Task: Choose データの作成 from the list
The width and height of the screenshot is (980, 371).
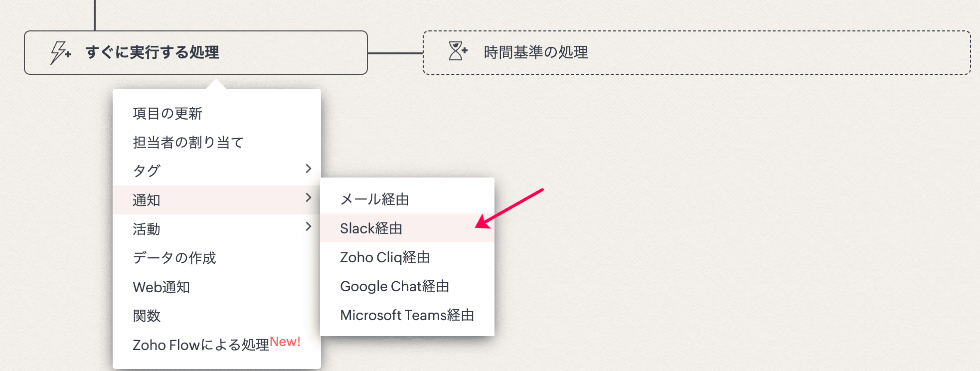Action: tap(174, 258)
